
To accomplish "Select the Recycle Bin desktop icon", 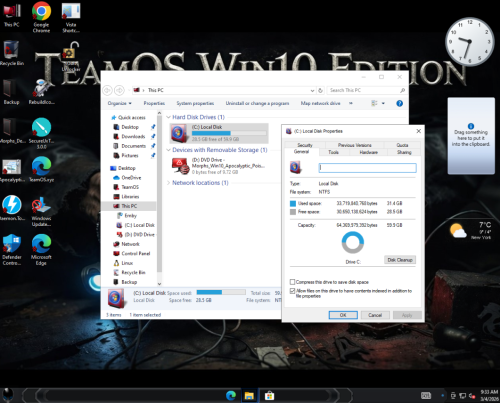I will point(12,53).
